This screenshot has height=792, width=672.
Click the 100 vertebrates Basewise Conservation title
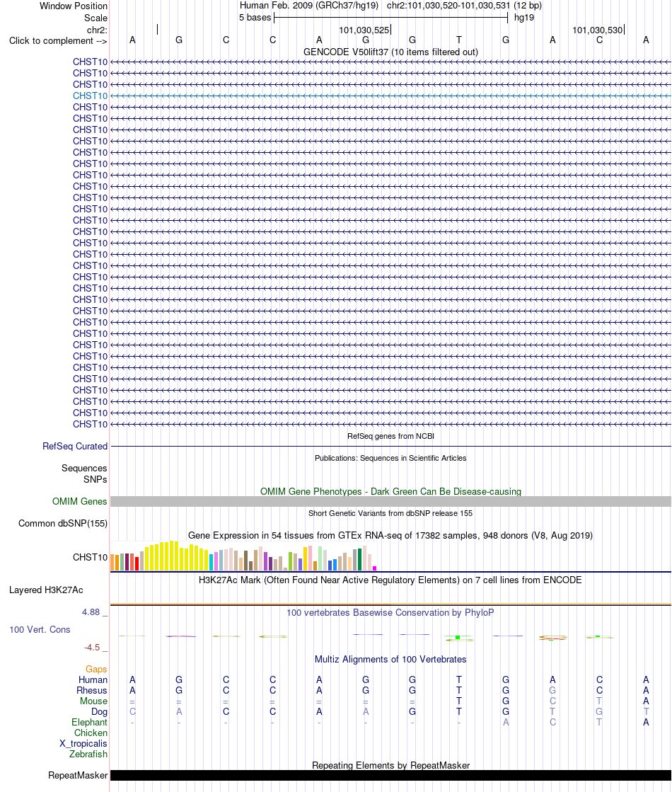click(x=390, y=613)
